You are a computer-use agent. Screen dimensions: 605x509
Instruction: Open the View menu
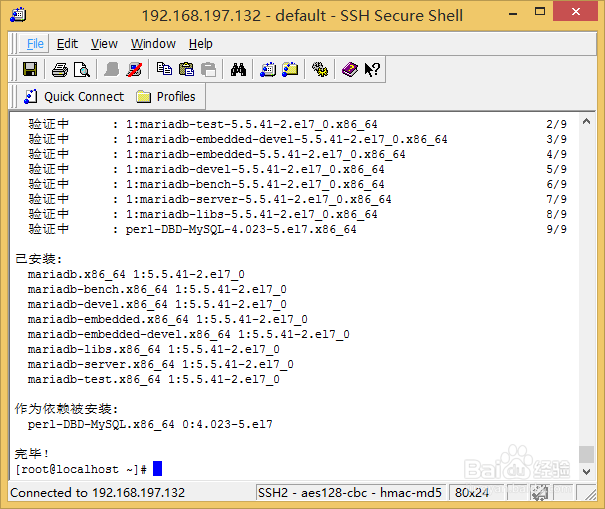click(x=104, y=44)
